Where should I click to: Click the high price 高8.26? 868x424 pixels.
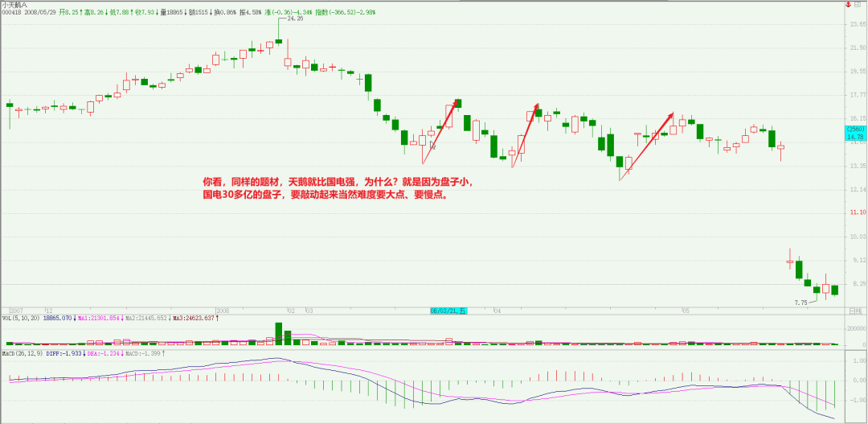93,10
